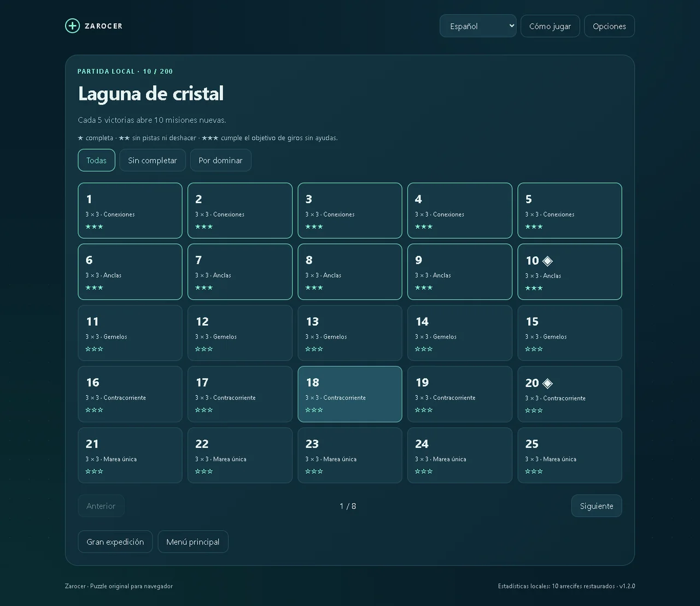Open level 23 Marea única card
The height and width of the screenshot is (606, 700).
[x=350, y=455]
